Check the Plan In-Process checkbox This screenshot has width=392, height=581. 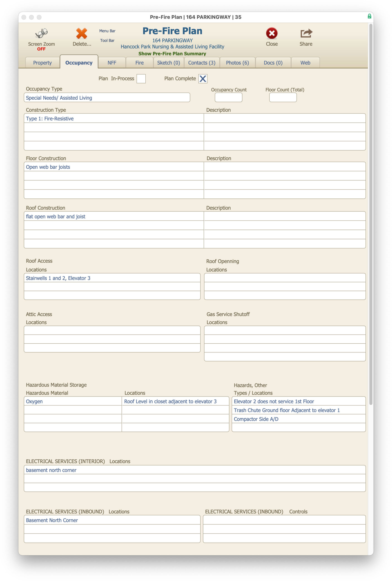(141, 79)
